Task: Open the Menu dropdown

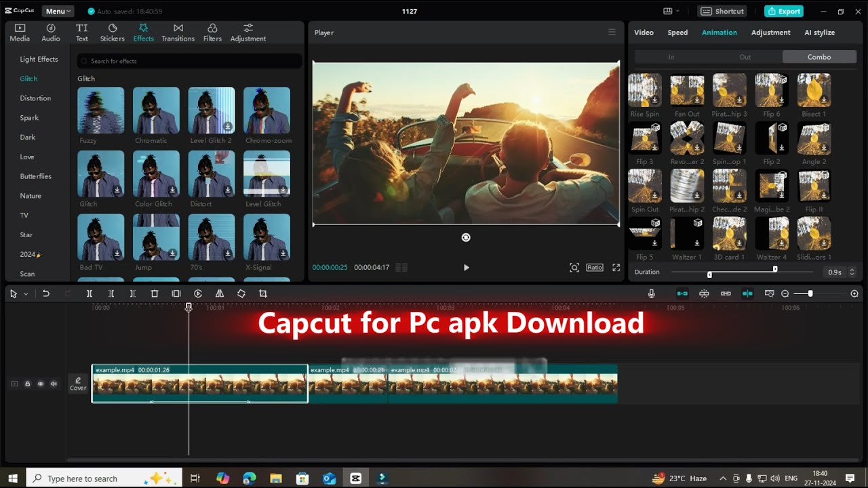Action: tap(58, 11)
